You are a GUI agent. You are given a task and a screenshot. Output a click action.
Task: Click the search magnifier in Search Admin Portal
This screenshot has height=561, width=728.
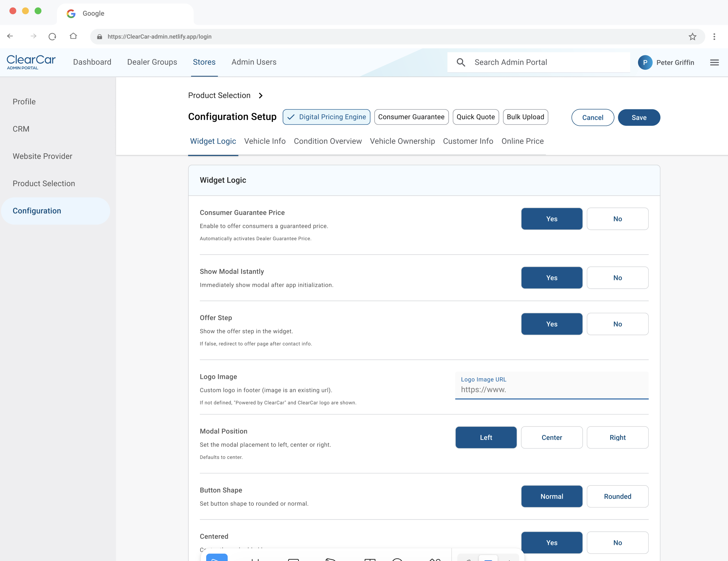(x=461, y=62)
